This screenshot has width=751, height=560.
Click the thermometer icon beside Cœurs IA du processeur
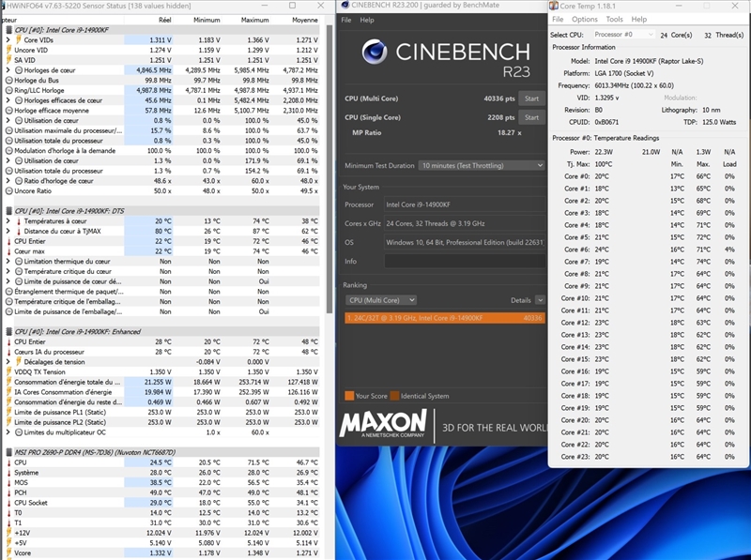[8, 352]
